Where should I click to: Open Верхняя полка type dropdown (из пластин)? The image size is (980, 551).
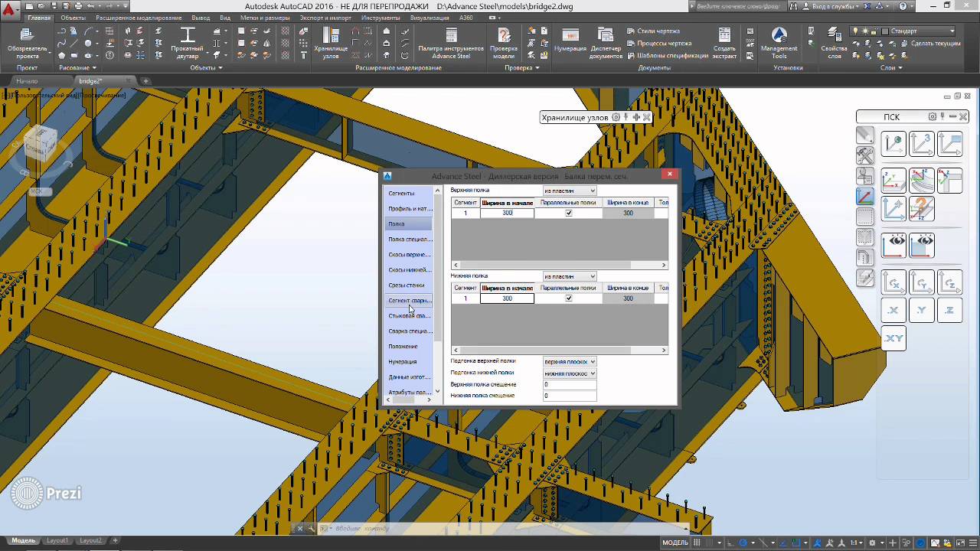click(570, 191)
